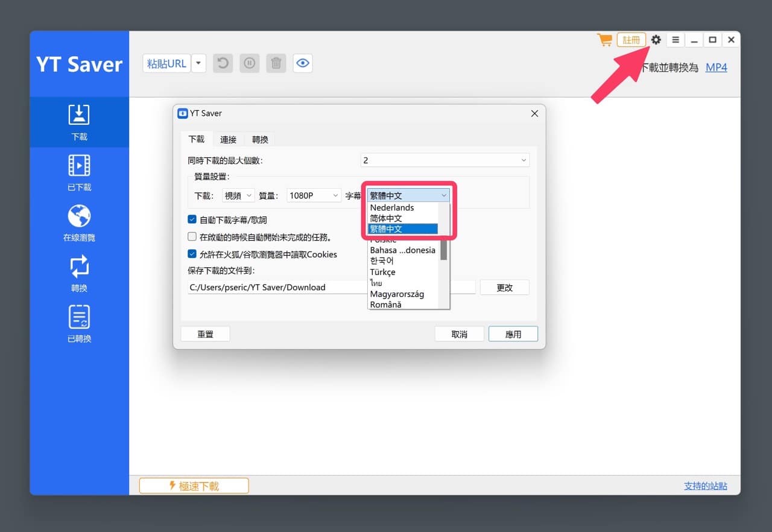Click the 取消 cancel button
The image size is (772, 532).
(460, 334)
